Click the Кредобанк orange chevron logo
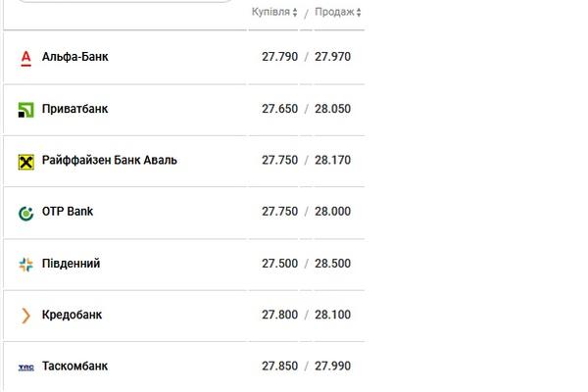Screen dimensions: 588x392 25,316
